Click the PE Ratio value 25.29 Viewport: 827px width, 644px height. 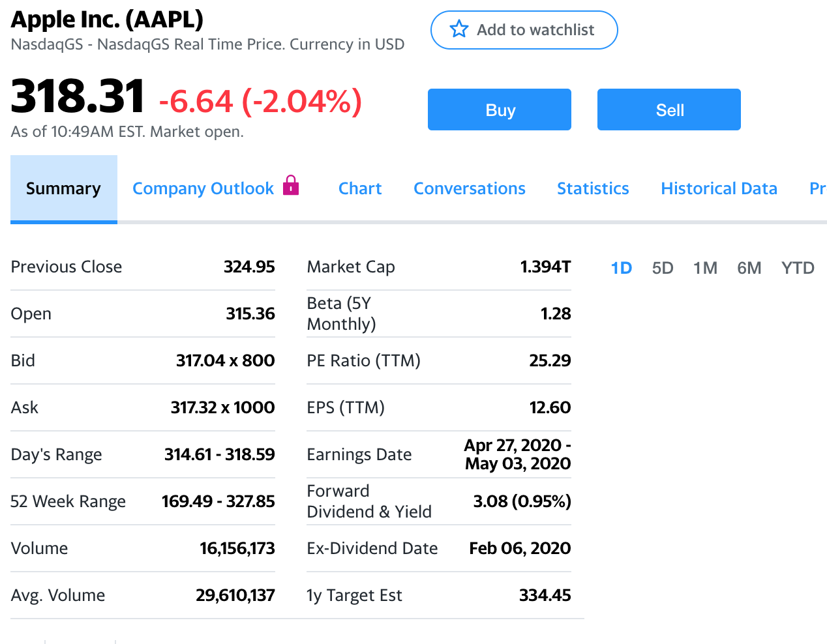550,360
